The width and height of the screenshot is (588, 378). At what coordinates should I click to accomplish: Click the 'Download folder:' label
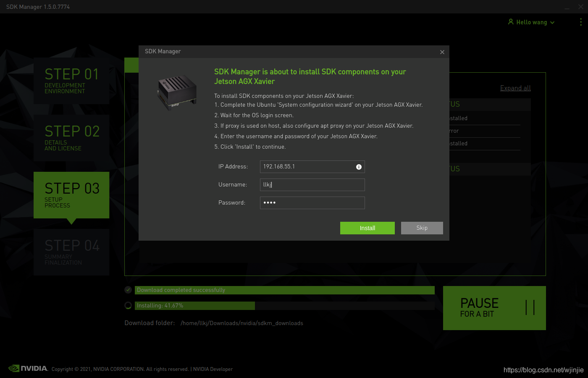(x=150, y=323)
